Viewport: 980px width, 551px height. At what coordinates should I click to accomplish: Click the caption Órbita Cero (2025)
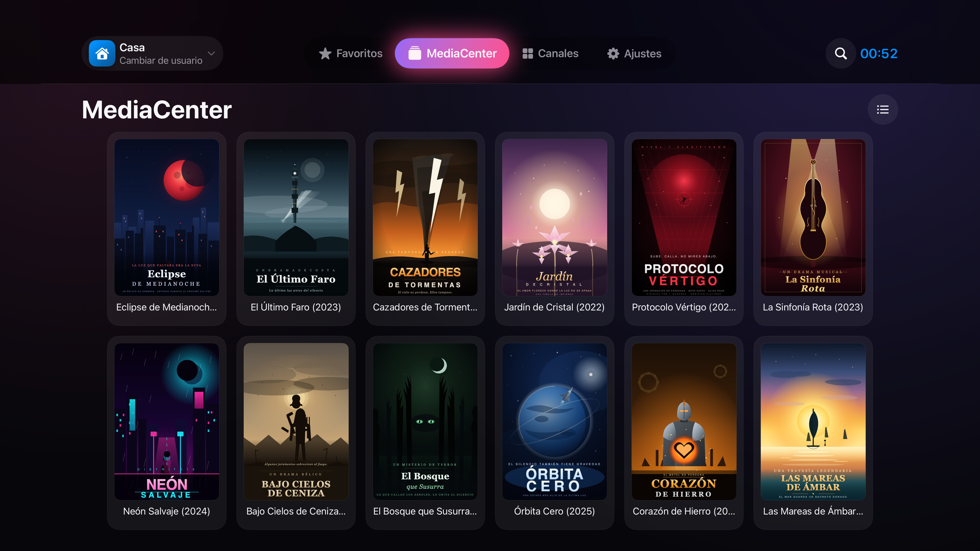tap(554, 511)
